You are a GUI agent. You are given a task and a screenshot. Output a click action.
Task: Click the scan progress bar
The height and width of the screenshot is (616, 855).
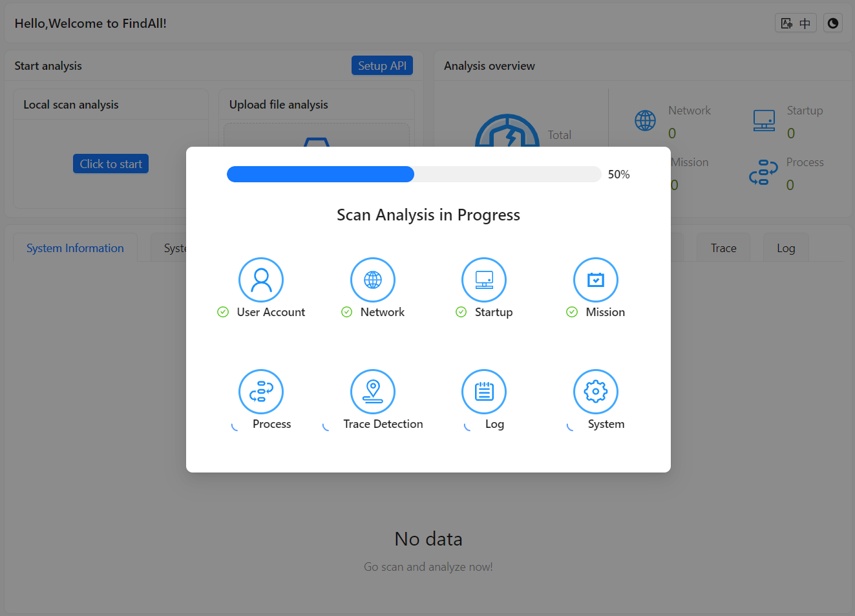tap(414, 175)
